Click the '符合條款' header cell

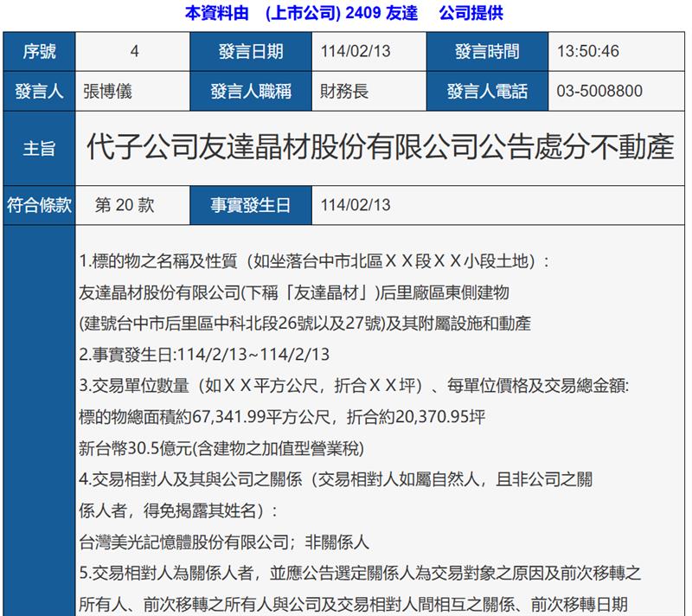coord(39,205)
